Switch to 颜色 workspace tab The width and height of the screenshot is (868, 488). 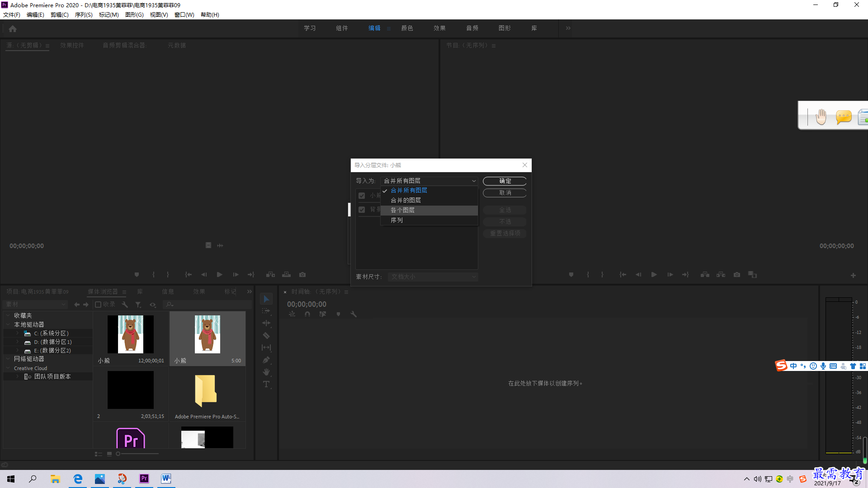pyautogui.click(x=407, y=28)
